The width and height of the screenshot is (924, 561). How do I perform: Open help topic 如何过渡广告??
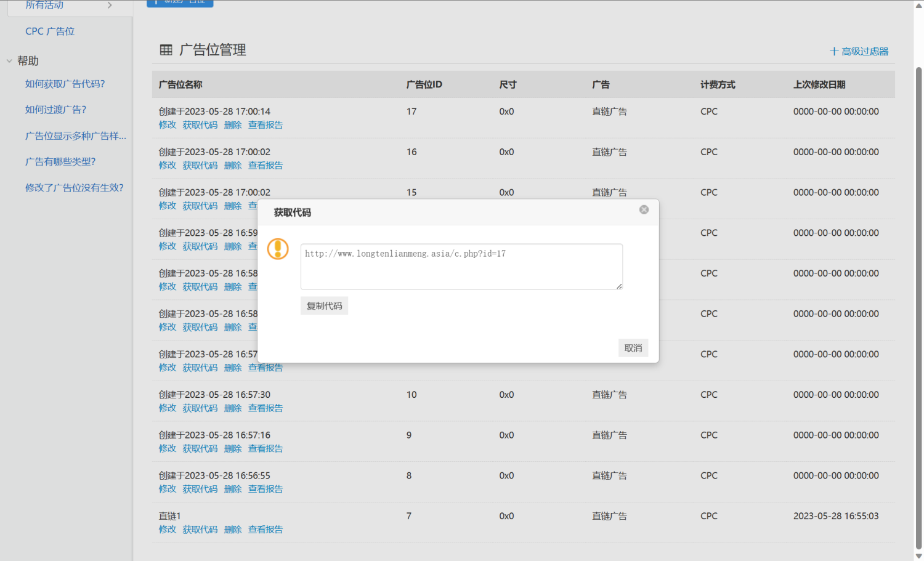click(56, 110)
